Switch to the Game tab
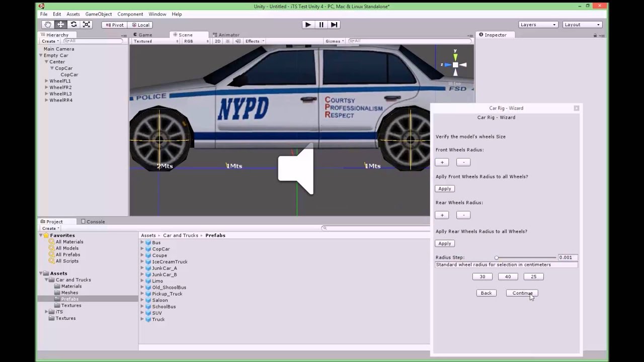 tap(142, 35)
